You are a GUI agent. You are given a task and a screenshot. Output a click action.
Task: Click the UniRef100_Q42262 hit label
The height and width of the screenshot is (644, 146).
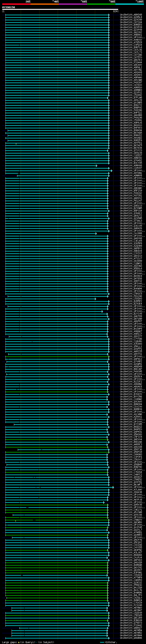click(x=131, y=32)
